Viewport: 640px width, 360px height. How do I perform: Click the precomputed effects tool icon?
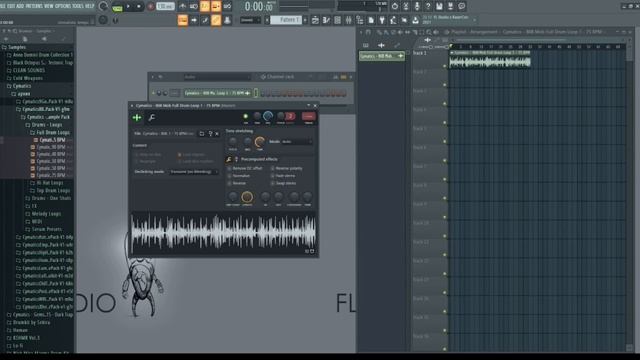click(x=229, y=159)
